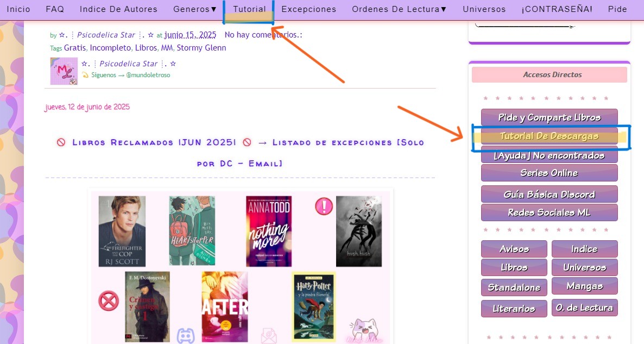The height and width of the screenshot is (344, 644).
Task: Open the Pide menu item
Action: click(x=617, y=9)
